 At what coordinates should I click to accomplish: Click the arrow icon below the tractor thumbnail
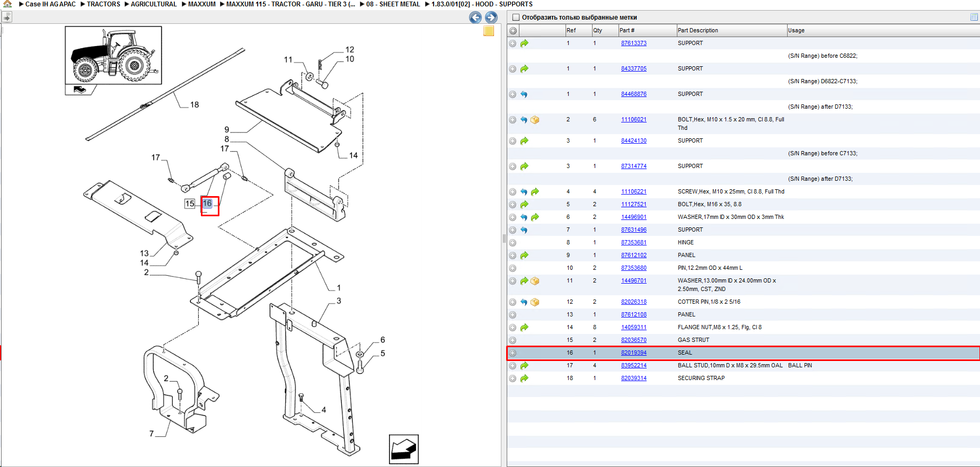tap(80, 90)
